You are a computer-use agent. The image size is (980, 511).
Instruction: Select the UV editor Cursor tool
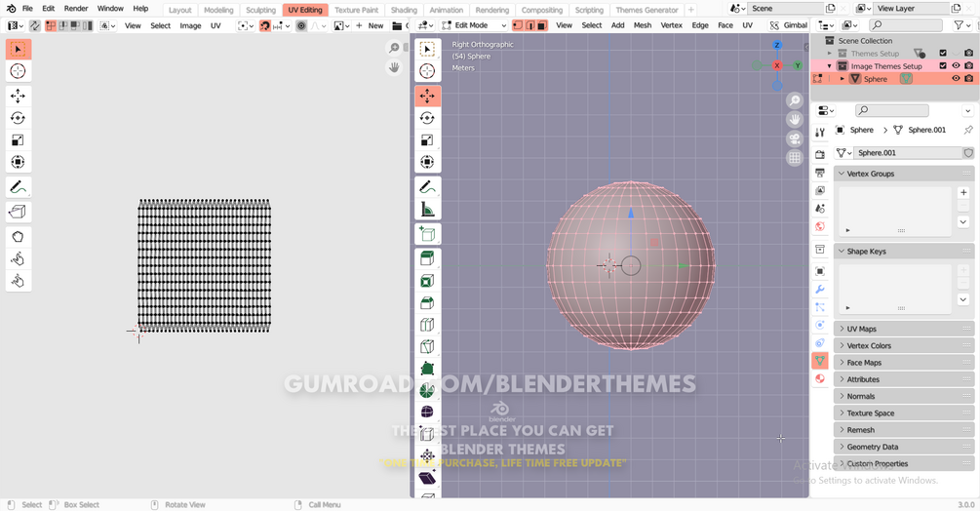[x=19, y=71]
